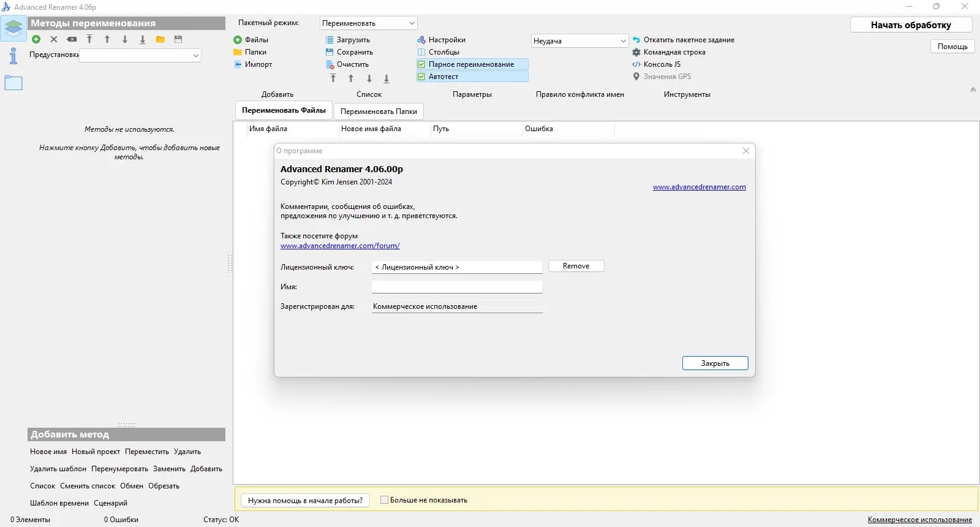980x527 pixels.
Task: Close О программе dialog with X
Action: click(745, 151)
